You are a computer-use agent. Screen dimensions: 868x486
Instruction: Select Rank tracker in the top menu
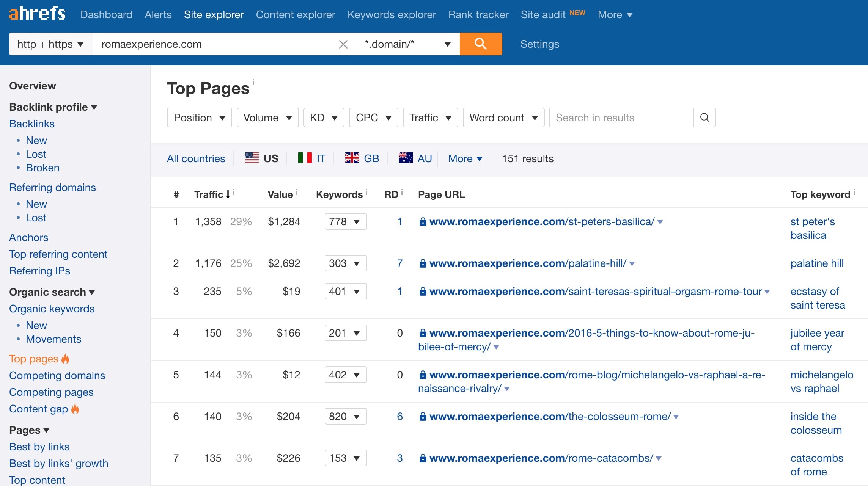(x=478, y=14)
